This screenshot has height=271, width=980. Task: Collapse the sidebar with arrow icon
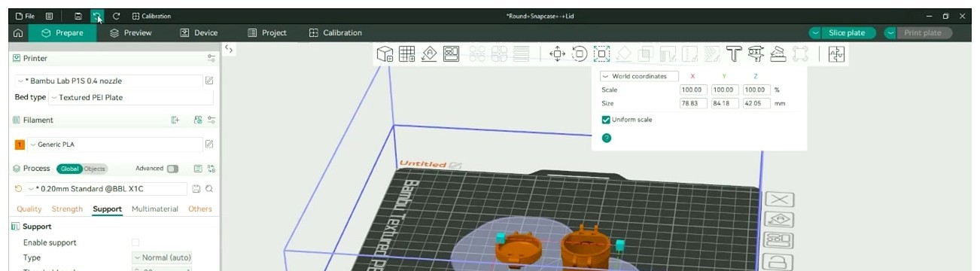[229, 49]
